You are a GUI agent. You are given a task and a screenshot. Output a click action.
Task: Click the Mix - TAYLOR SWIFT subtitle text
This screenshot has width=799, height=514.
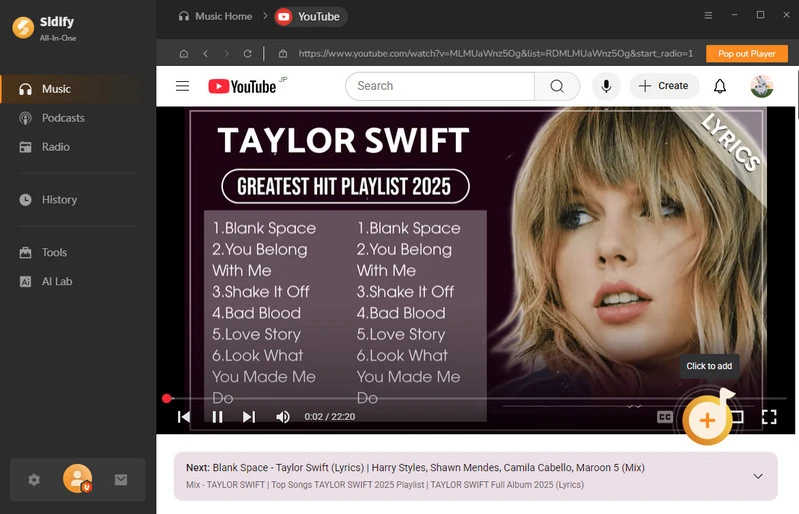(385, 485)
